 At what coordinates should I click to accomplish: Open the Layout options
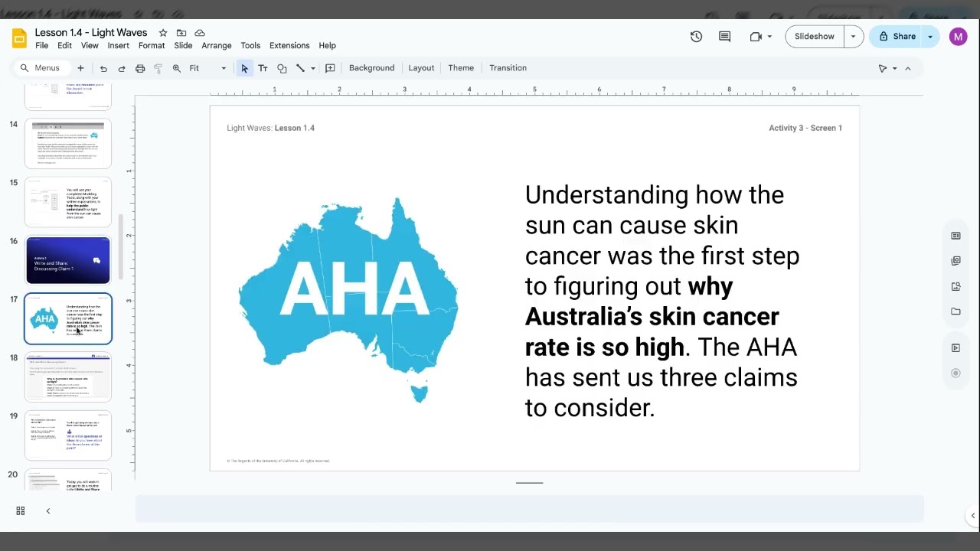(x=421, y=68)
